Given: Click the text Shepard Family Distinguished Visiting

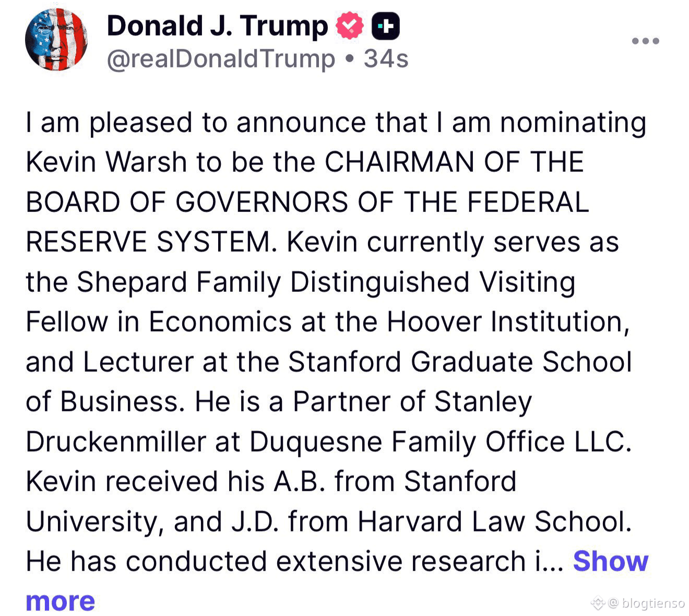Looking at the screenshot, I should (x=326, y=282).
